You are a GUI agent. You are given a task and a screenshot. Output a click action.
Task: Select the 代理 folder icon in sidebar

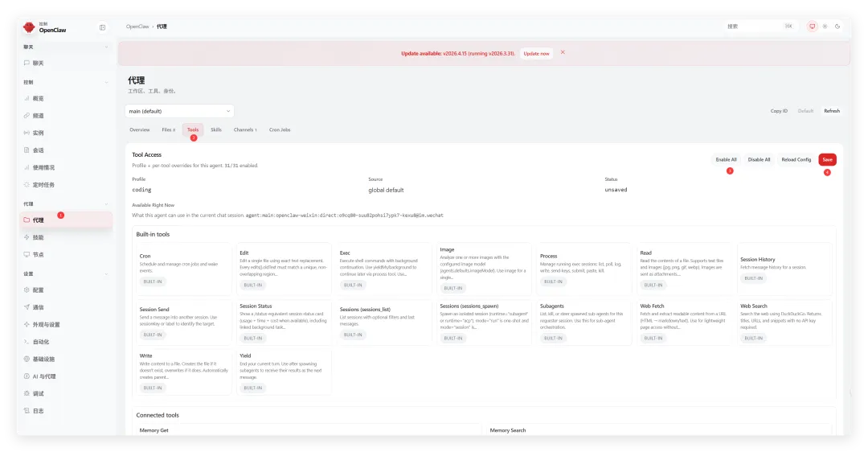(x=27, y=220)
